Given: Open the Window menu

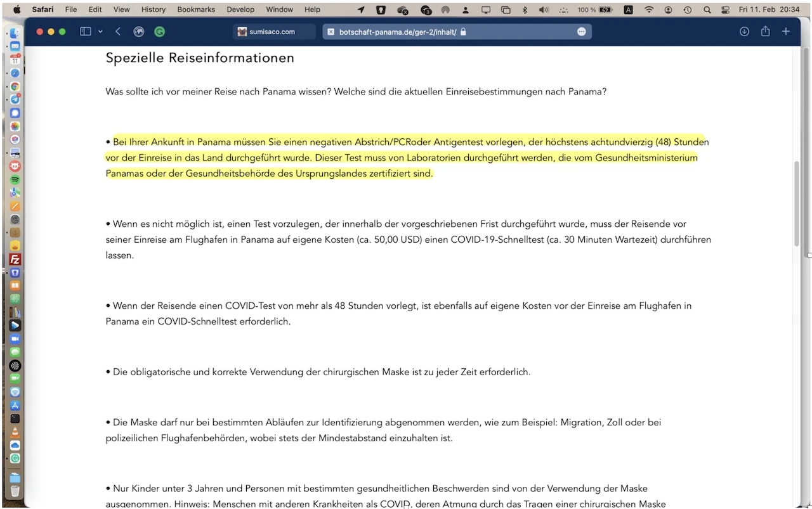Looking at the screenshot, I should [279, 10].
